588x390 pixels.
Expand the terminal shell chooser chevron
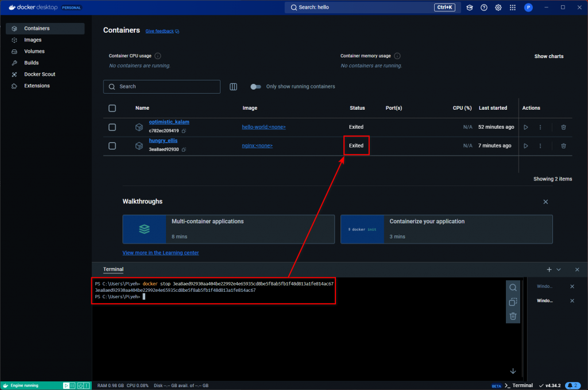click(558, 269)
